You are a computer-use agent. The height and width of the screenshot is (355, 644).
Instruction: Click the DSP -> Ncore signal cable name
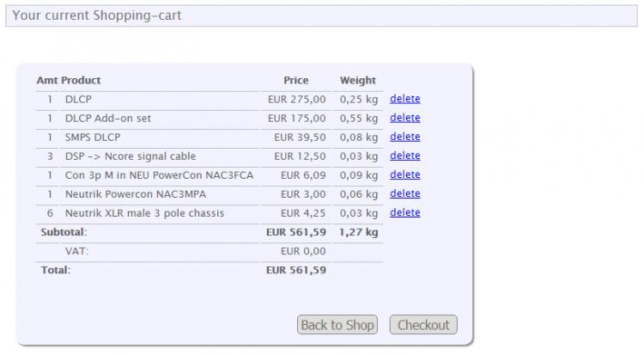click(x=131, y=156)
